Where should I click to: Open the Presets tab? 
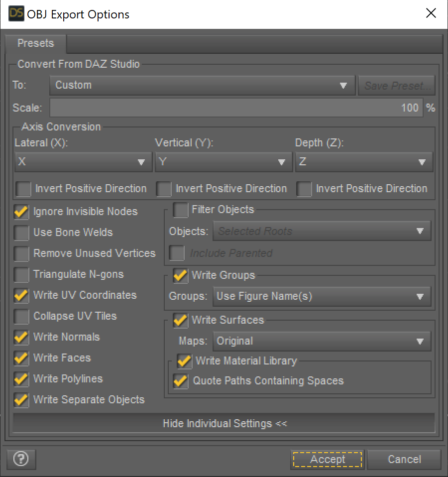(36, 43)
